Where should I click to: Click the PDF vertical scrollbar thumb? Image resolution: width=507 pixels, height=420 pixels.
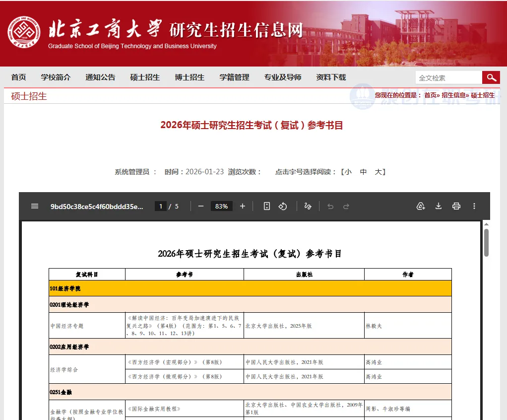point(486,243)
